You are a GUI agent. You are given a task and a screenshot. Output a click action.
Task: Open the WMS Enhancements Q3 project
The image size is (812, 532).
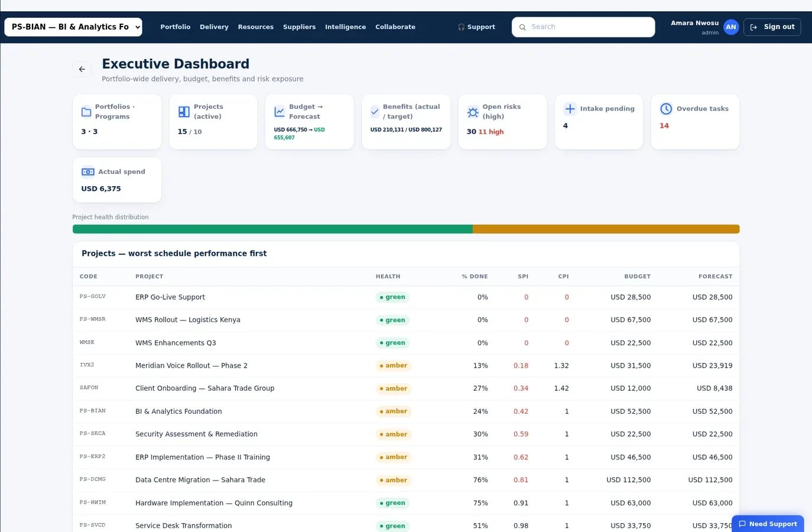click(406, 343)
